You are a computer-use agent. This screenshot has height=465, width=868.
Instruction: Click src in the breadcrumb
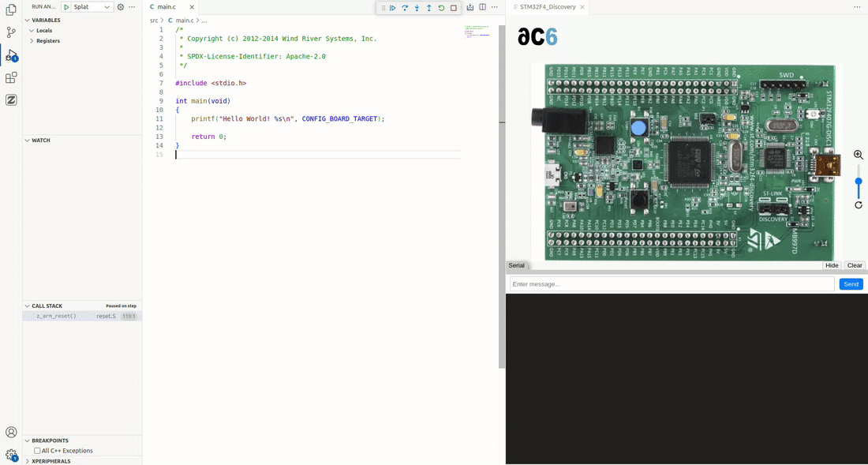(x=154, y=20)
